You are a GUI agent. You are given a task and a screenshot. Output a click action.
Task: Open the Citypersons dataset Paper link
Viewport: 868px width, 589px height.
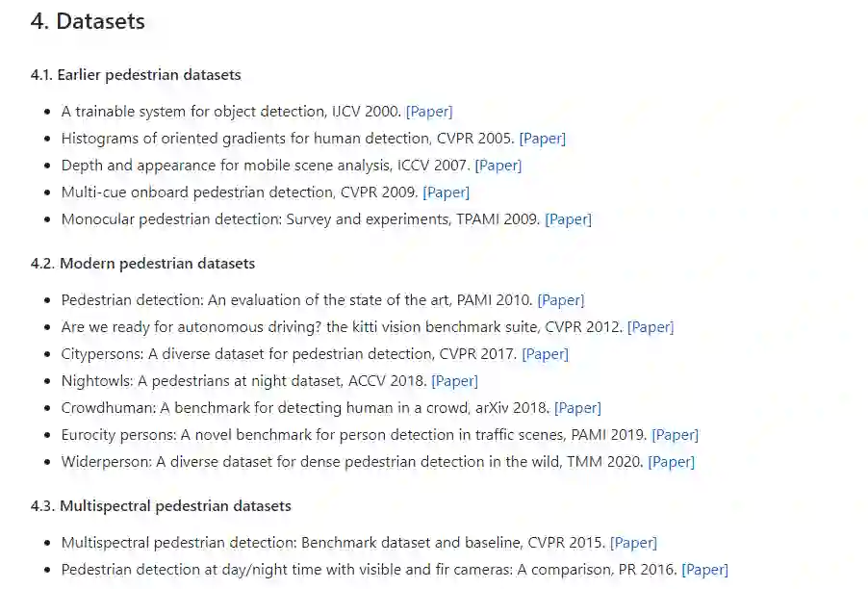(x=546, y=354)
